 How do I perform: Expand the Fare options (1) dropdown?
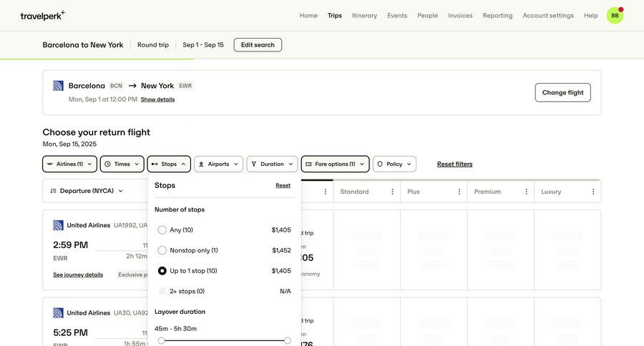pyautogui.click(x=335, y=164)
